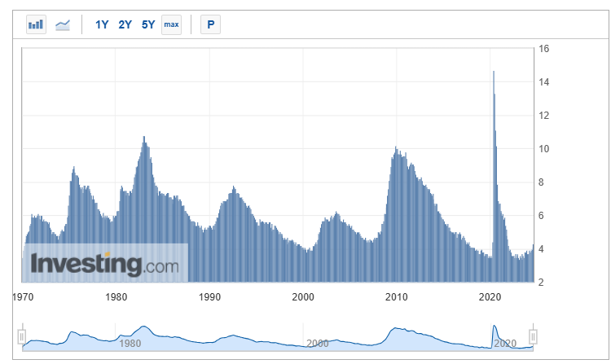Click the 1990 x-axis label
Image resolution: width=611 pixels, height=364 pixels.
(209, 297)
